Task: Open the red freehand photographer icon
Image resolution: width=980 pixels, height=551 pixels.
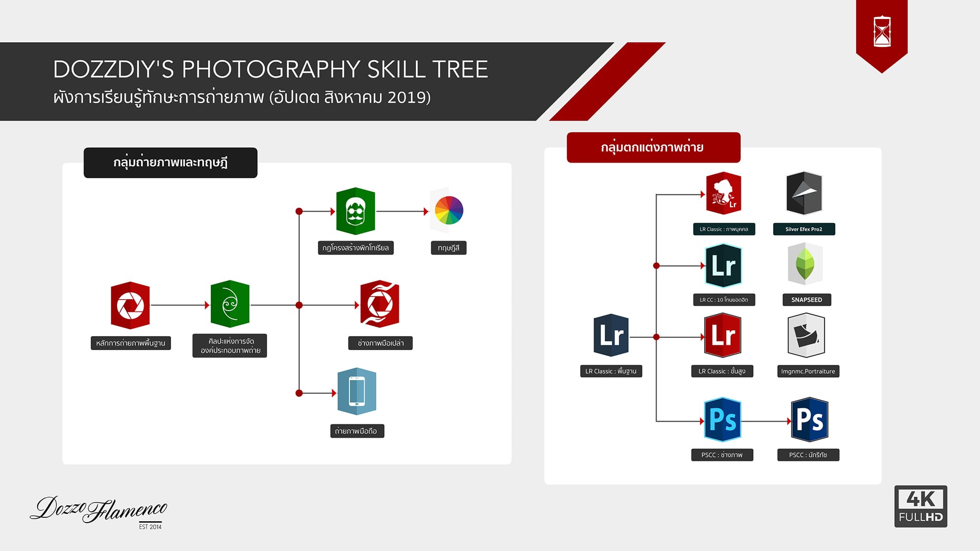Action: pos(380,304)
